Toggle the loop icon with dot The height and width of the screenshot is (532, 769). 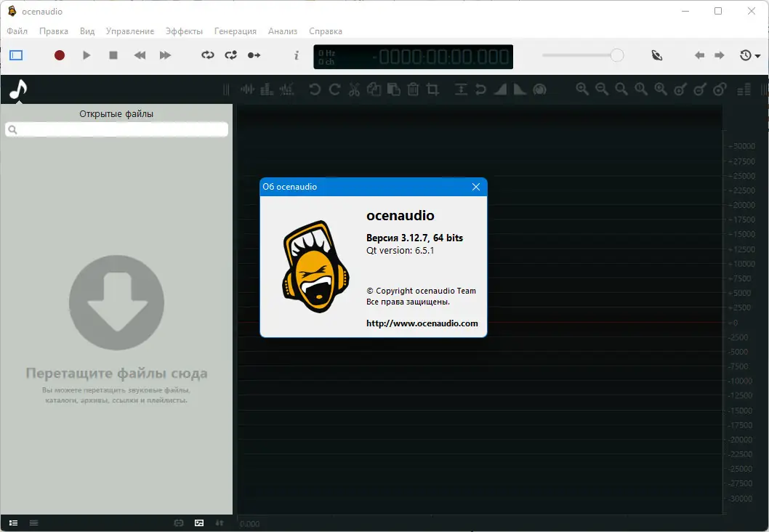click(231, 55)
